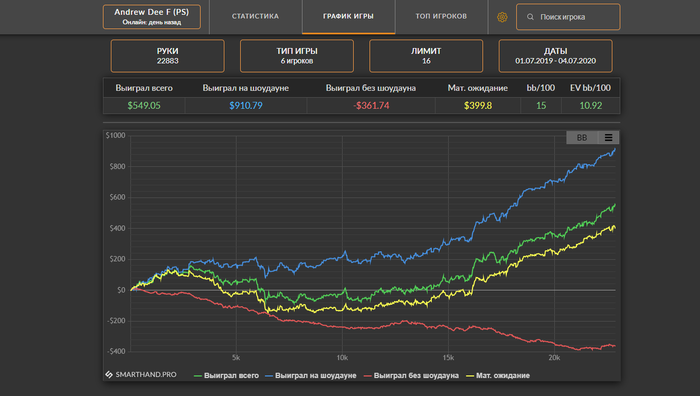Focus the Поиск игрока search field
700x396 pixels.
pyautogui.click(x=568, y=17)
